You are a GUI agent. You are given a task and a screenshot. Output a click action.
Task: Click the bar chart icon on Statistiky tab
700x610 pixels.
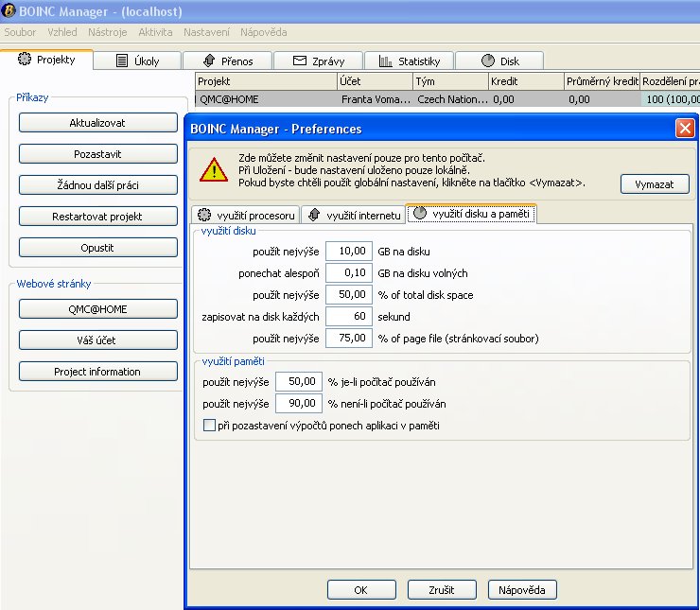385,61
